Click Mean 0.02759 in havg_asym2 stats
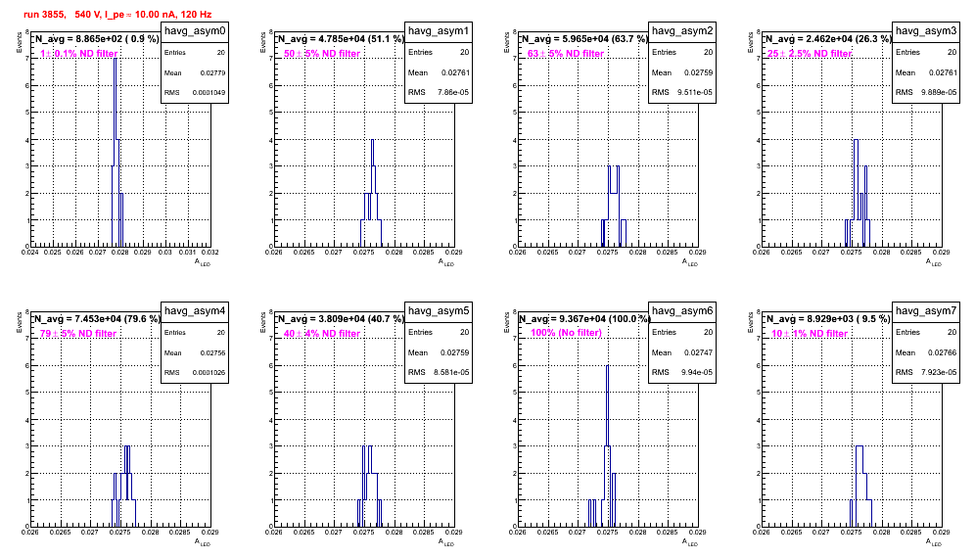 click(x=682, y=72)
